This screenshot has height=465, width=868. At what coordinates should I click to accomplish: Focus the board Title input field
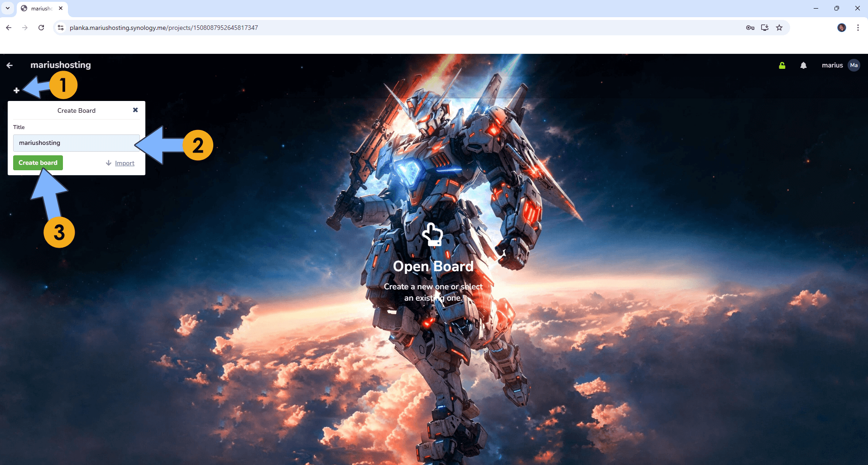pyautogui.click(x=77, y=143)
